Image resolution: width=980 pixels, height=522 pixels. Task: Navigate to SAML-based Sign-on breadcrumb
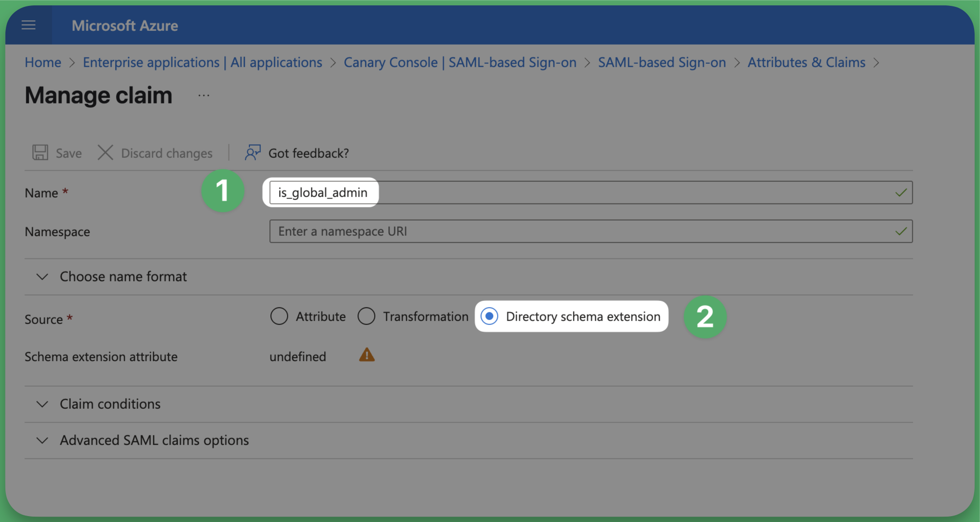tap(662, 62)
